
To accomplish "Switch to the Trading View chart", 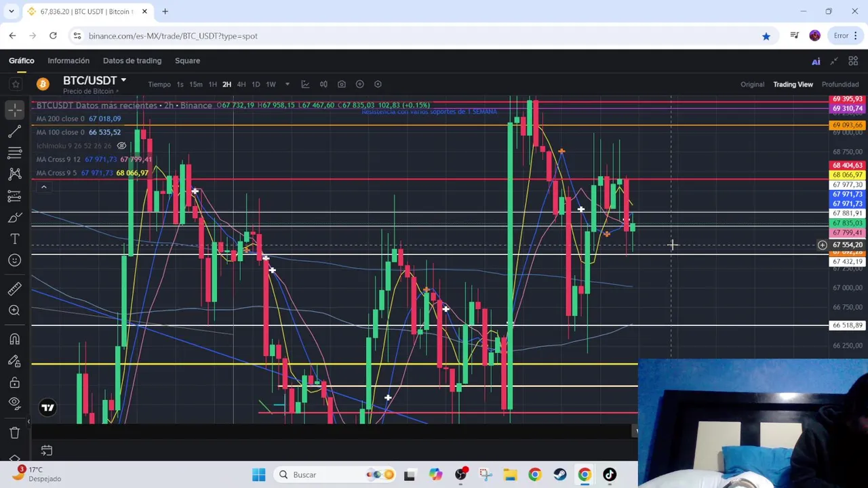I will coord(793,84).
